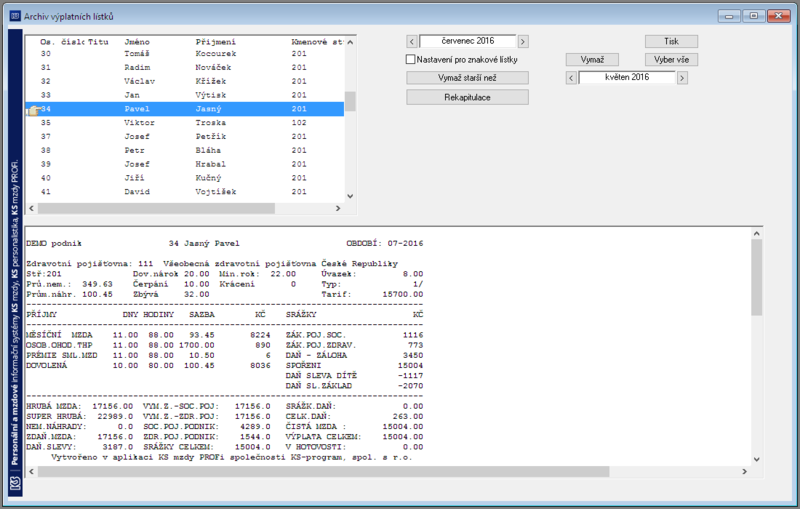Select employee 38 Petr Bláha

[x=185, y=150]
